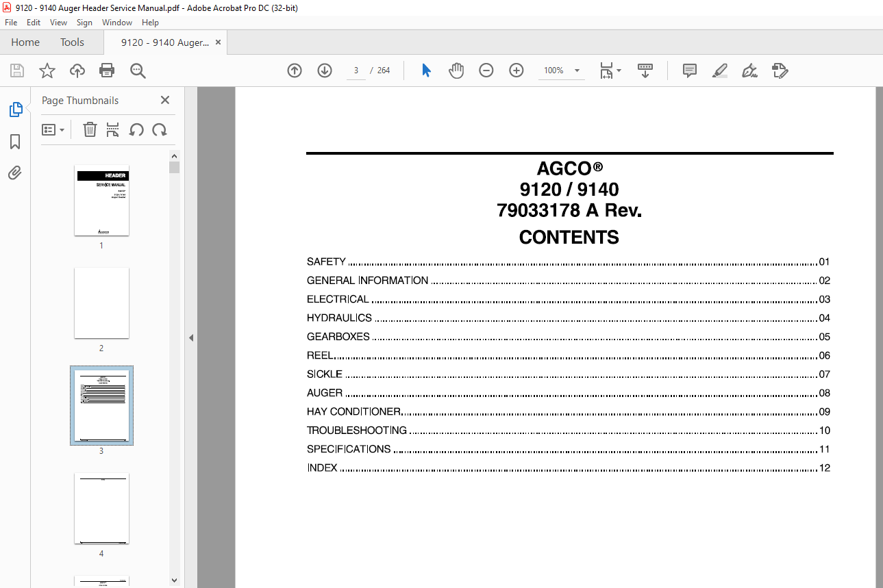Switch to the Tools tab
The width and height of the screenshot is (883, 588).
tap(72, 42)
